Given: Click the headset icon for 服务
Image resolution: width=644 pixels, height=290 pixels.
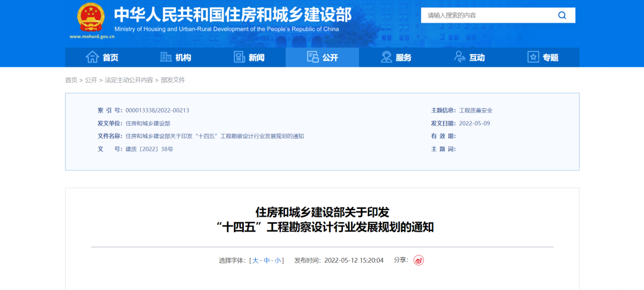Looking at the screenshot, I should pyautogui.click(x=386, y=57).
